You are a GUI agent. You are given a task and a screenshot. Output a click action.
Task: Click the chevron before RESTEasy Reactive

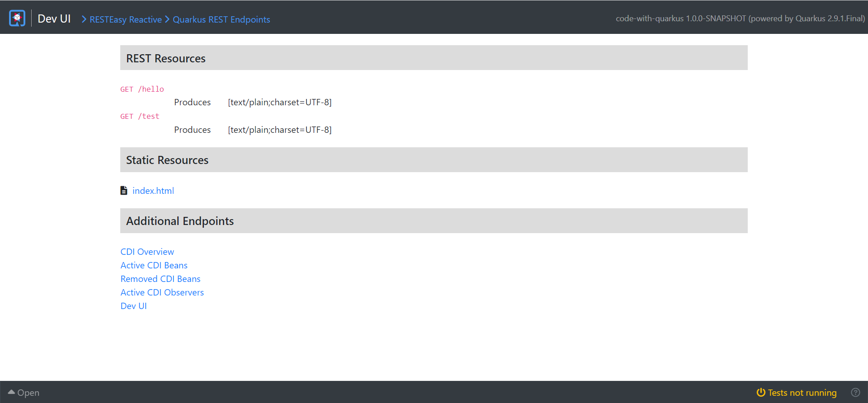[84, 19]
